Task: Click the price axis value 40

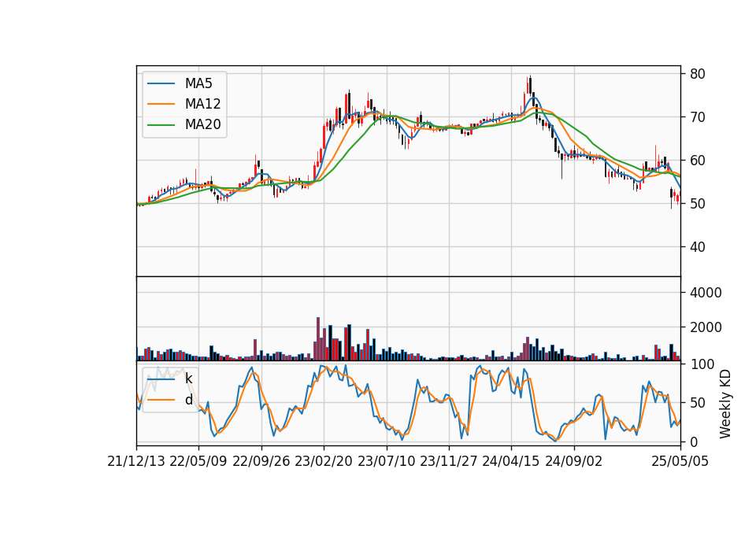Action: (698, 247)
